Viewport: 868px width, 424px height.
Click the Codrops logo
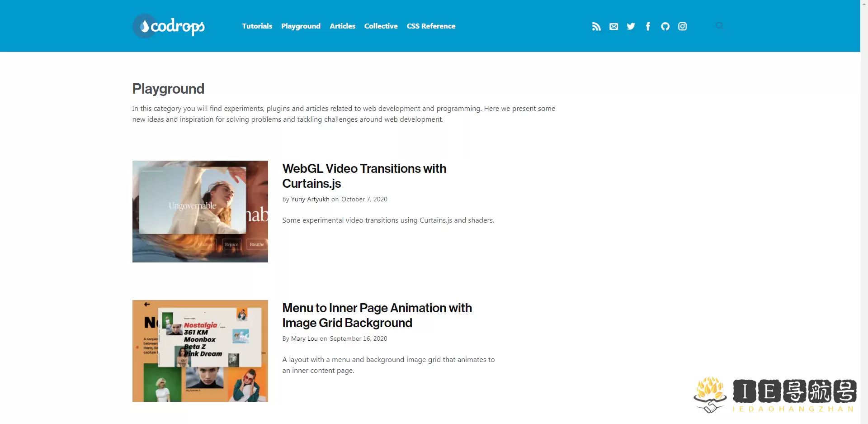tap(169, 26)
